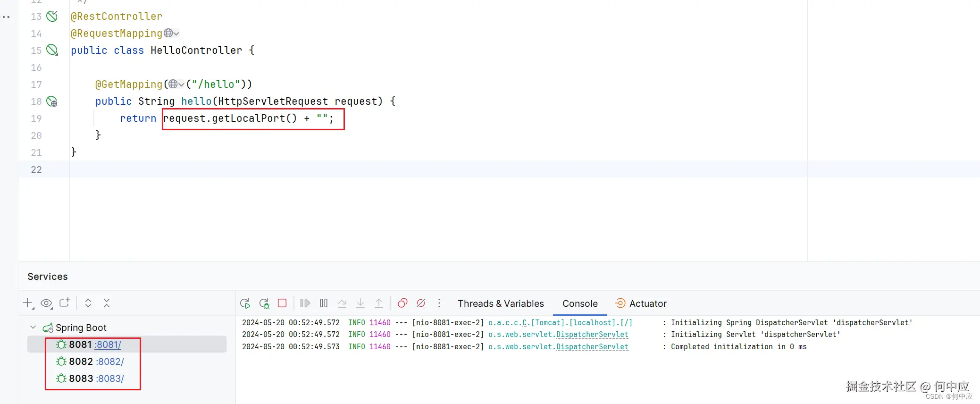The image size is (980, 404).
Task: Click the lower DispatcherServlet link in console
Action: tap(592, 347)
